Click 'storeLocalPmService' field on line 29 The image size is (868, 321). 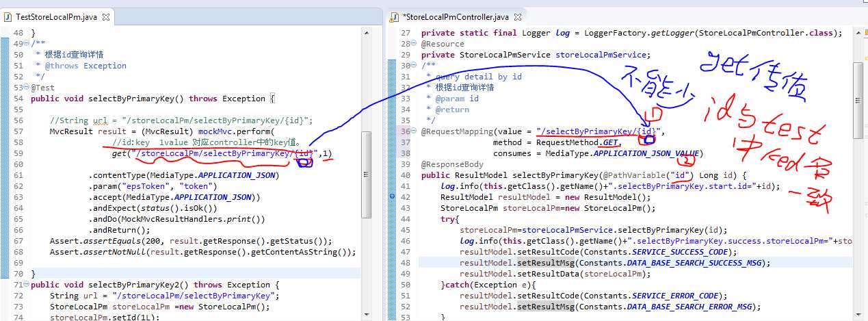601,55
